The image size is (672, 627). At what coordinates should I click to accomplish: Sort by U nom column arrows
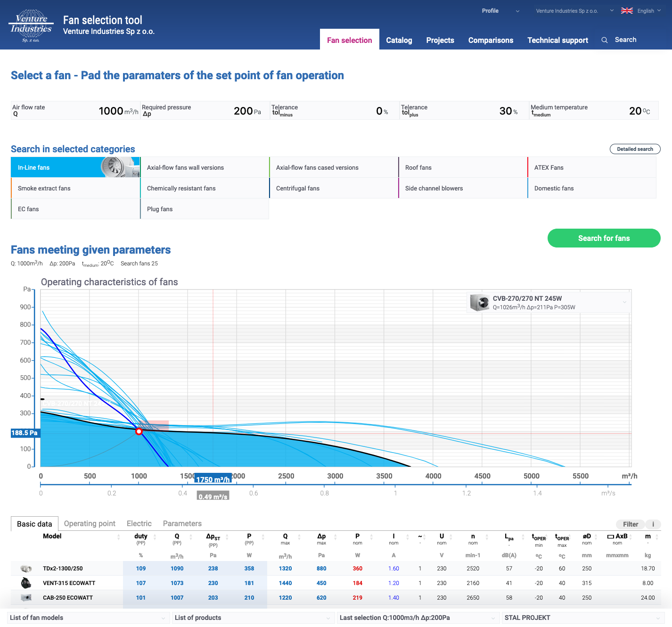click(451, 537)
